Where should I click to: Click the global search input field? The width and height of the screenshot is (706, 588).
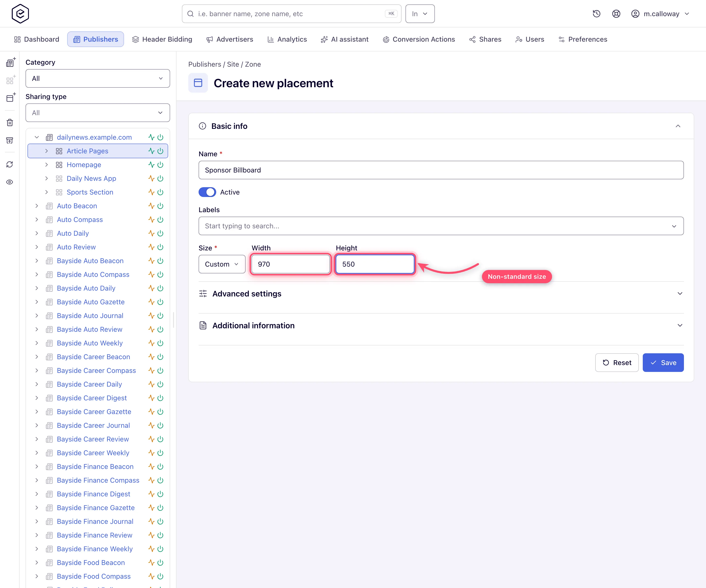[x=291, y=14]
